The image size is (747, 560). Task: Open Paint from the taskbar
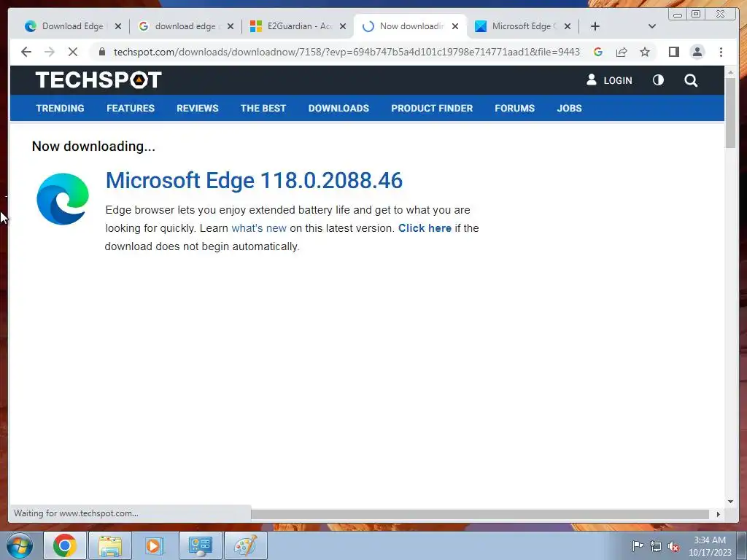pyautogui.click(x=245, y=545)
